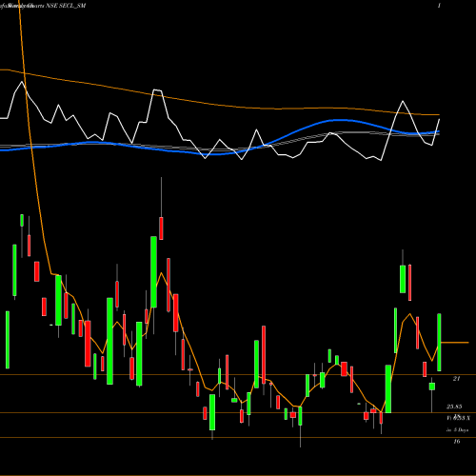Click the tallest red candle with long upper wick
Viewport: 476px width, 476px height.
coord(161,228)
